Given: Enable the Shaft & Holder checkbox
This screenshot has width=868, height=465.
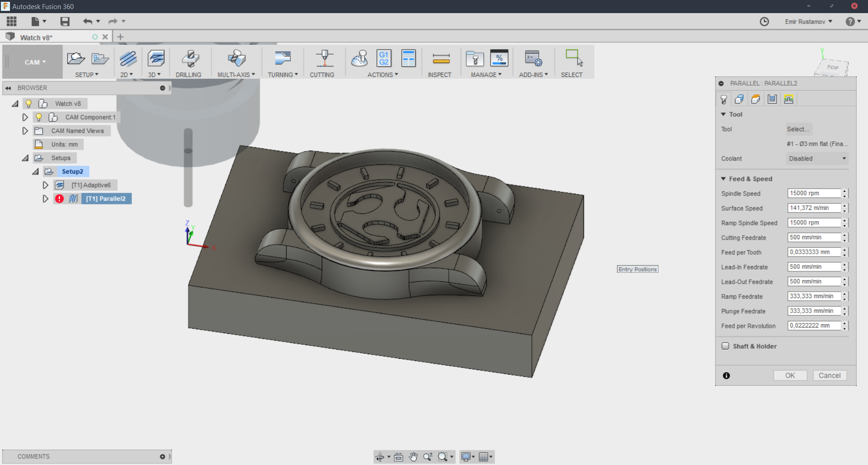Looking at the screenshot, I should [726, 346].
